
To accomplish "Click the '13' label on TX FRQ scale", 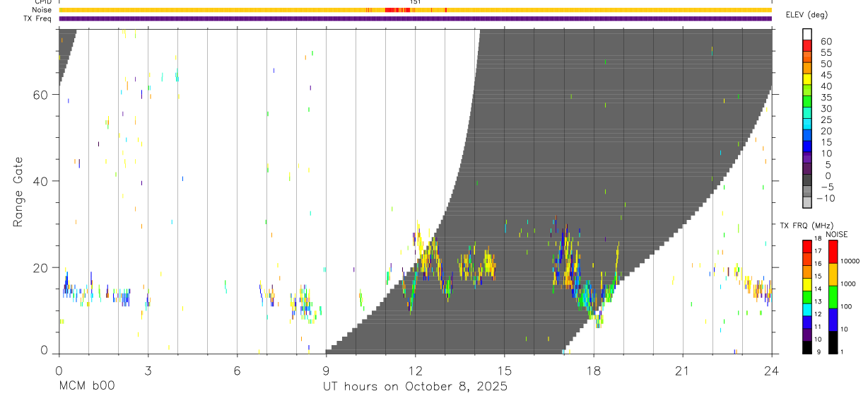I will pos(818,302).
